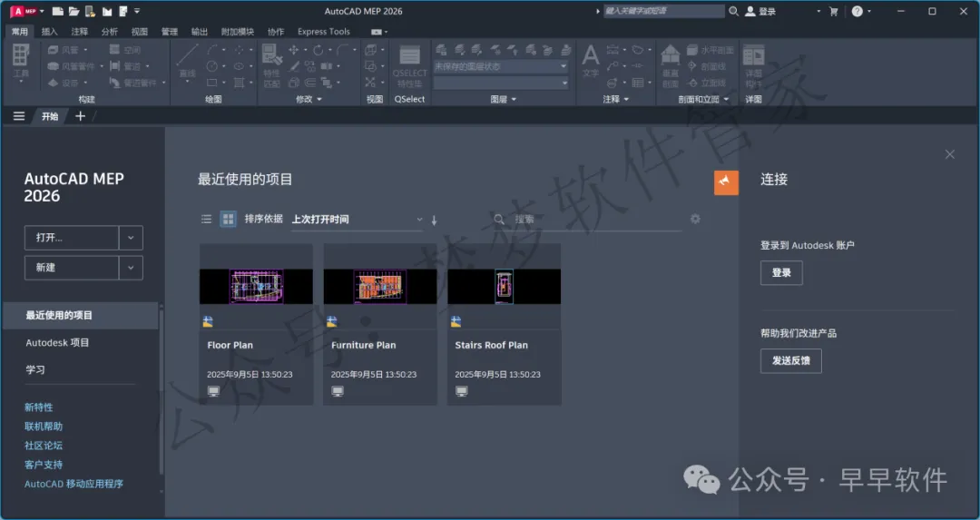
Task: Open the 未保存的图层状态 layer state dropdown
Action: point(501,66)
